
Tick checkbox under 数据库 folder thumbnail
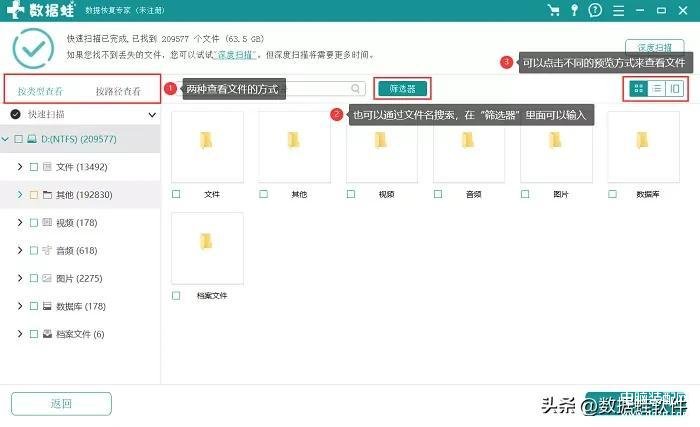pyautogui.click(x=612, y=194)
